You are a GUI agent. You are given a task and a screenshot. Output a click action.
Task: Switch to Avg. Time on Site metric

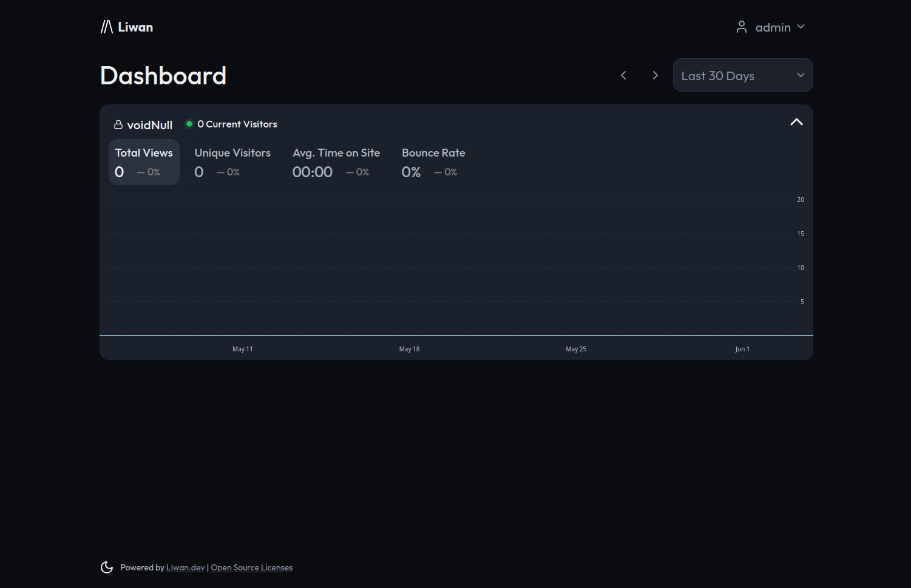(x=336, y=162)
